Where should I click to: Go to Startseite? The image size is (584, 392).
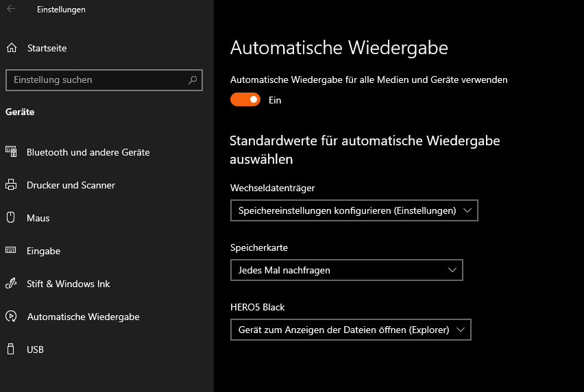(47, 48)
